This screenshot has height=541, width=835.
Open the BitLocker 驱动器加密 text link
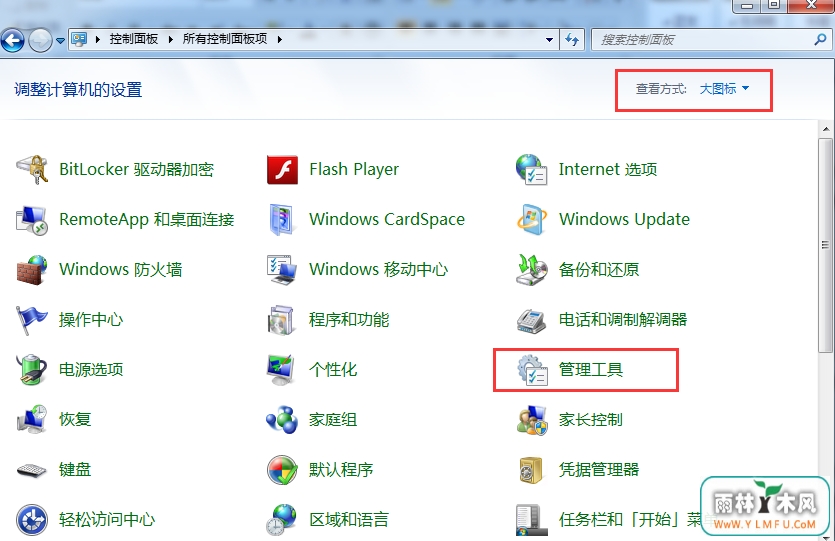tap(136, 169)
